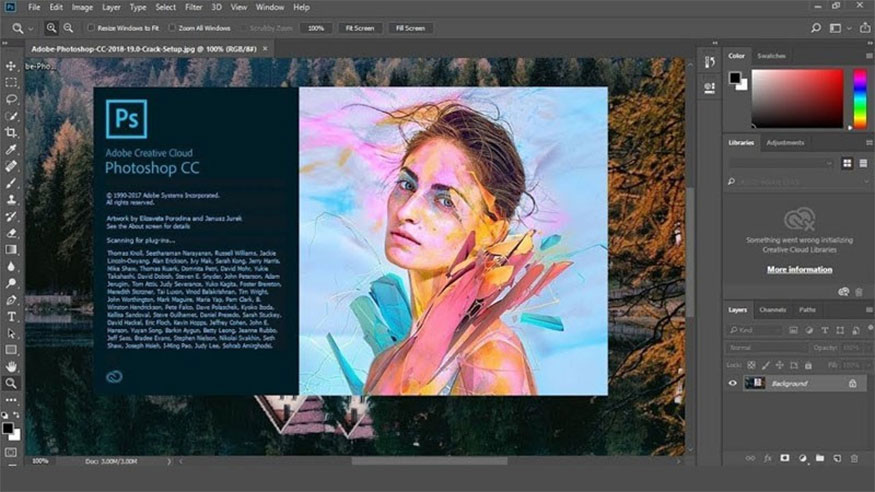Select the Rectangle shape tool
The height and width of the screenshot is (492, 875).
click(11, 350)
